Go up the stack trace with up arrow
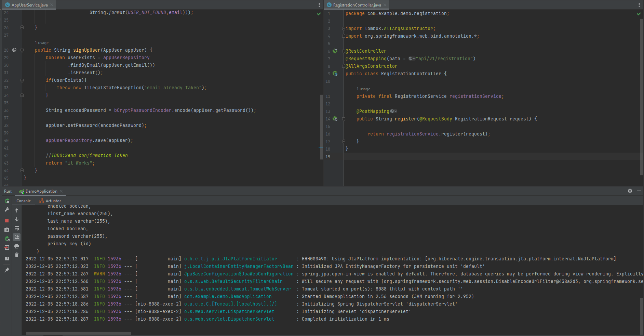This screenshot has height=336, width=644. 17,210
